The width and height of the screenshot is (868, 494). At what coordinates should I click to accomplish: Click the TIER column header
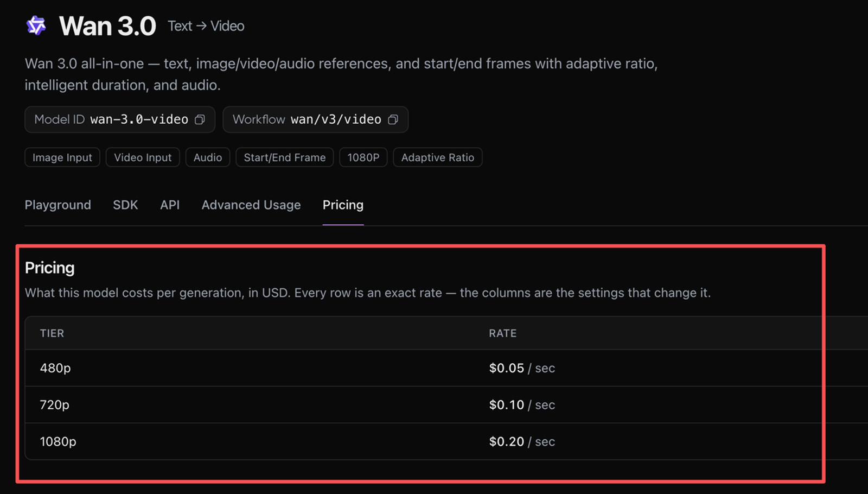click(52, 333)
